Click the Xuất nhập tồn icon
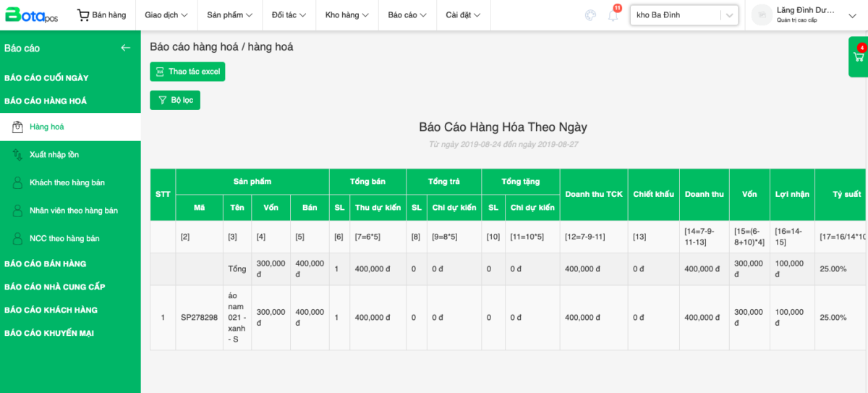 [17, 155]
